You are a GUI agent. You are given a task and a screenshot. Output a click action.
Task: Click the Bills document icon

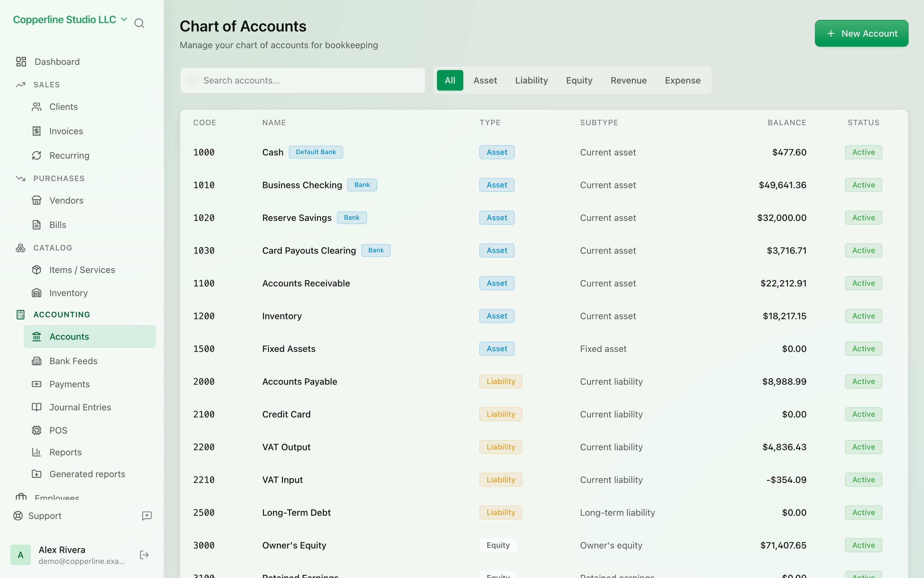(x=37, y=225)
